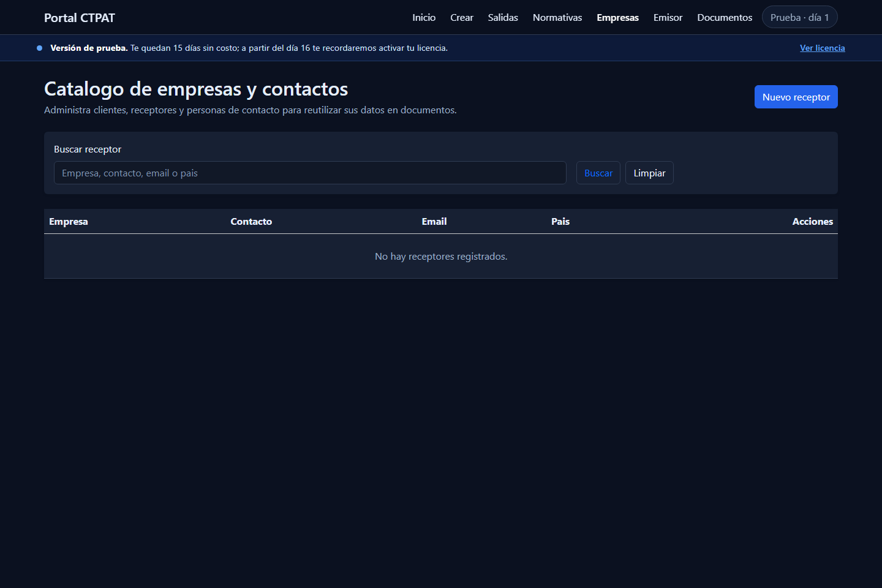
Task: Click the 'No hay receptores registrados.' message
Action: coord(441,257)
